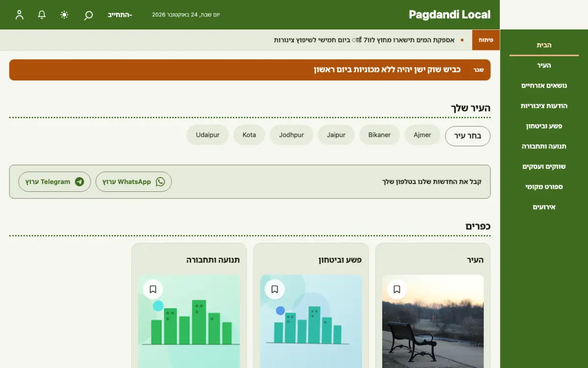
Task: Open שווקים ועסקים in the sidebar
Action: tap(544, 166)
